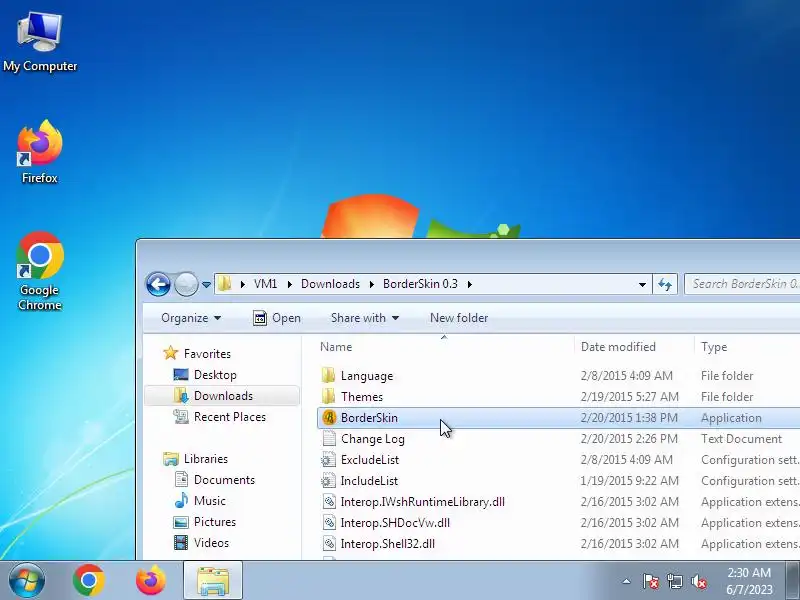Click the muted volume tray icon

point(698,581)
